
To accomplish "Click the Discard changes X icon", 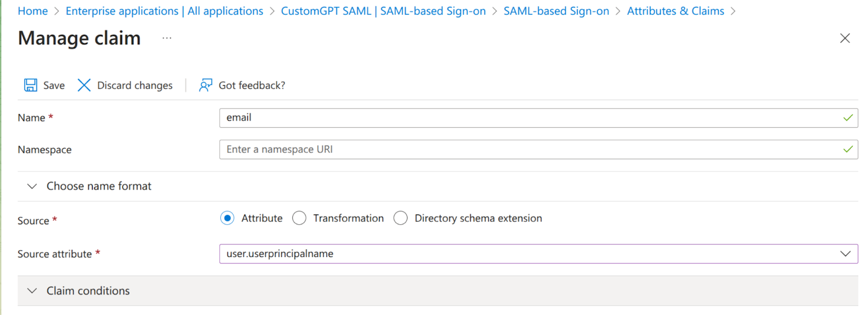I will tap(84, 85).
